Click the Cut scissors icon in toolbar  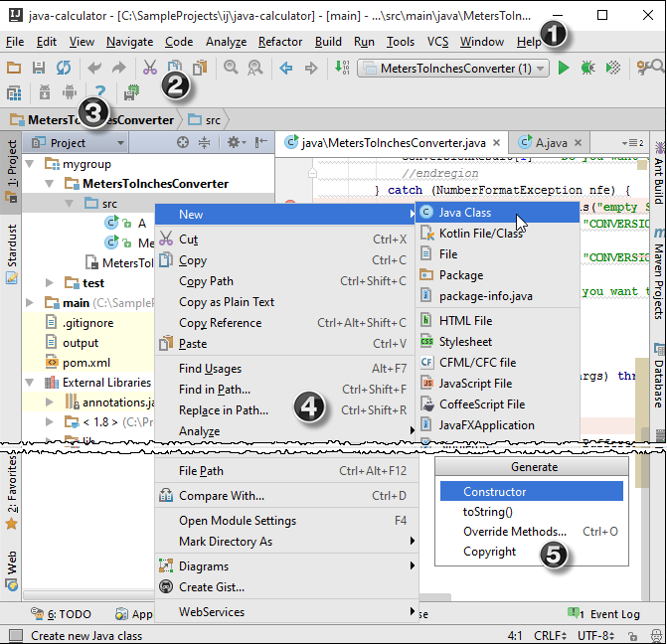tap(150, 69)
